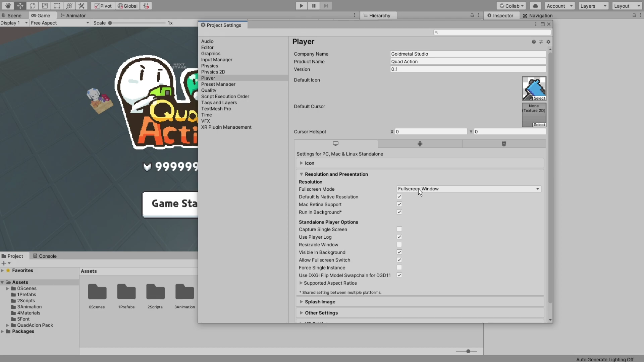Open the Layers dropdown button

(x=593, y=6)
